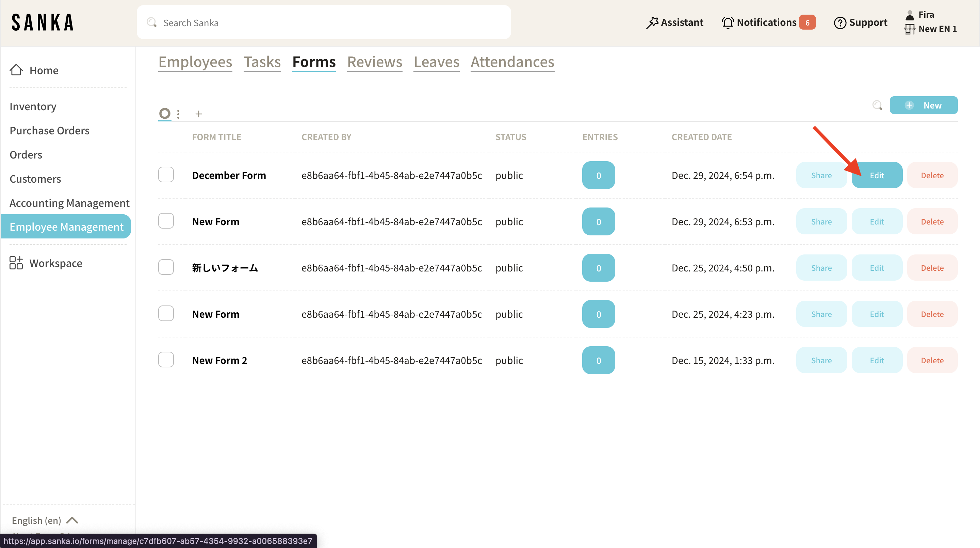
Task: Select Employee Management in sidebar
Action: tap(66, 227)
